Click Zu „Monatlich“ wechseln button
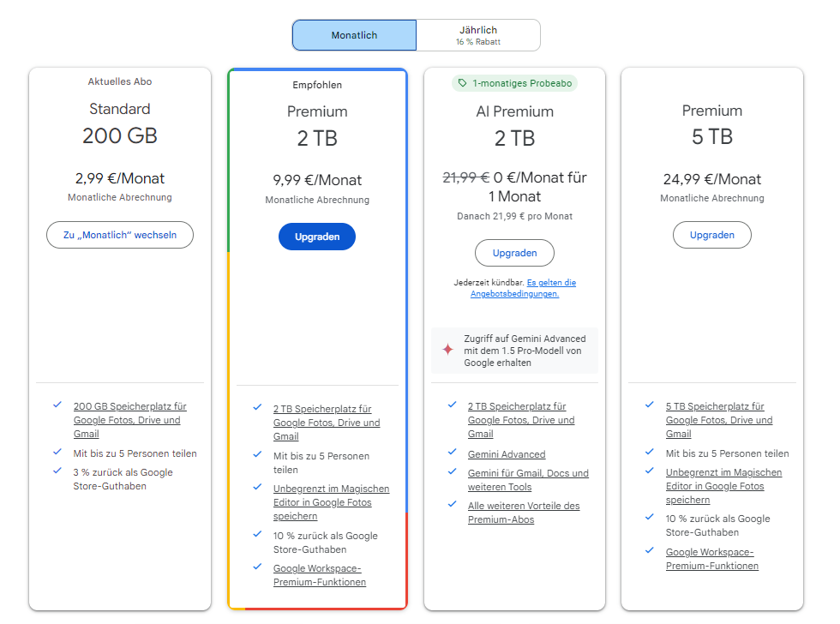The width and height of the screenshot is (840, 624). click(x=120, y=235)
